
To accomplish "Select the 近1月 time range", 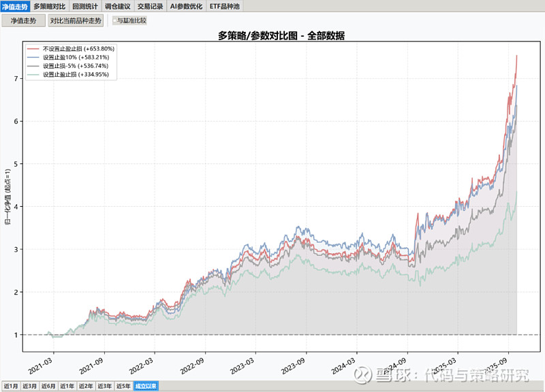I will [x=11, y=386].
